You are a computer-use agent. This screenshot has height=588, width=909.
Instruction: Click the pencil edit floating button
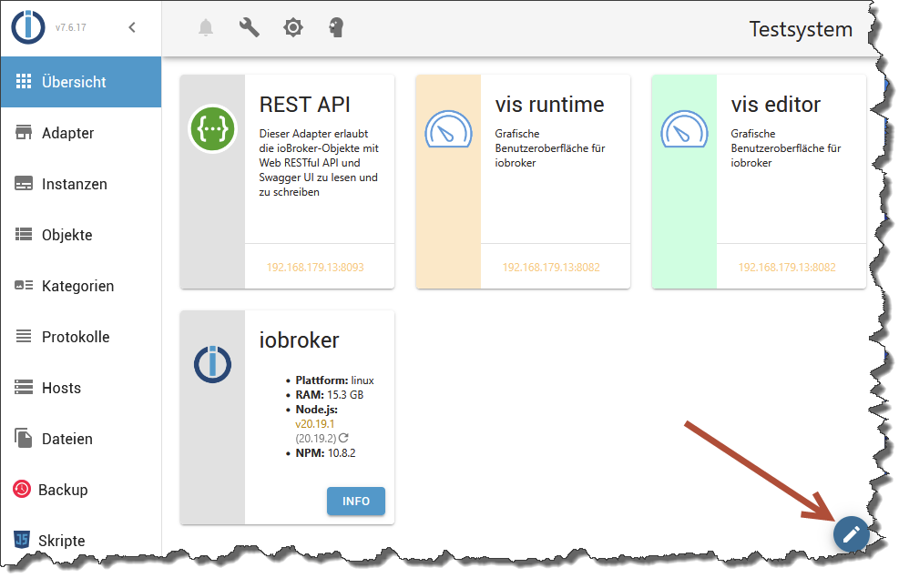click(x=851, y=534)
